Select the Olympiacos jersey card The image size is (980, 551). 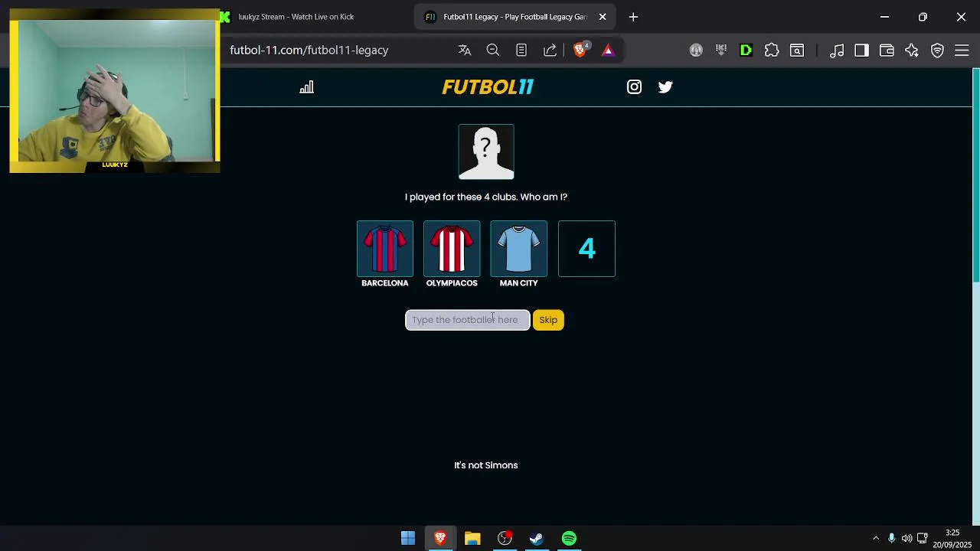pos(452,249)
